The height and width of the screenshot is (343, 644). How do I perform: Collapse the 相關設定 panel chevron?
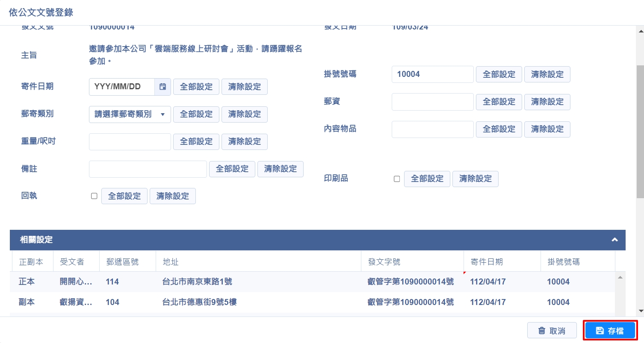(x=614, y=240)
